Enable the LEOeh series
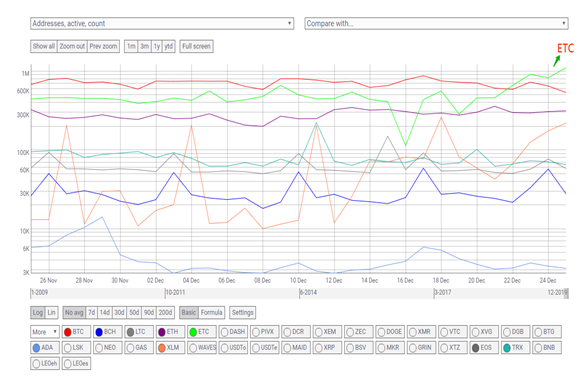Screen dimensions: 580x377 click(45, 364)
